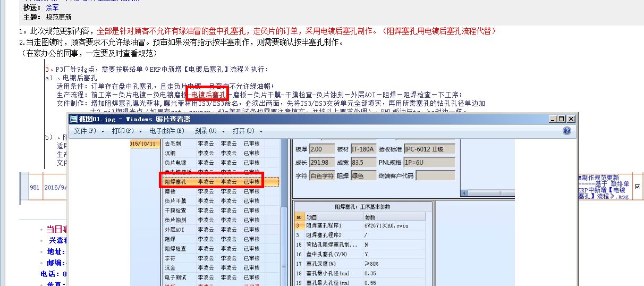Click the blue help icon in photo viewer
Image resolution: width=644 pixels, height=286 pixels.
(x=566, y=131)
